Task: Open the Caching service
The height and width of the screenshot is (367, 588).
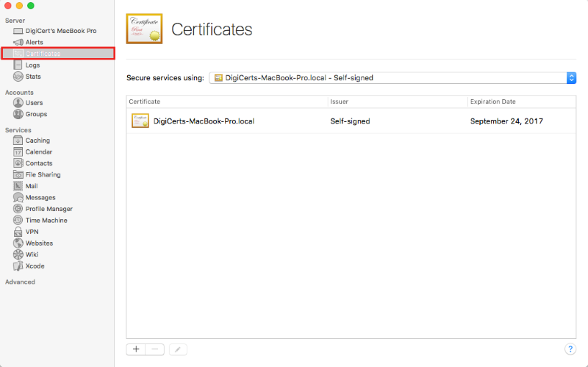Action: 37,140
